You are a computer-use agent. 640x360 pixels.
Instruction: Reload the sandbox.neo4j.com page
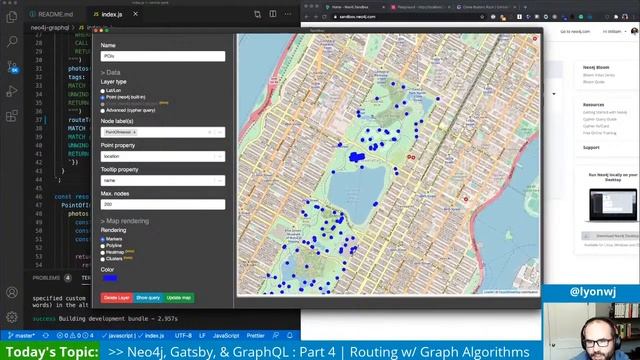(324, 17)
